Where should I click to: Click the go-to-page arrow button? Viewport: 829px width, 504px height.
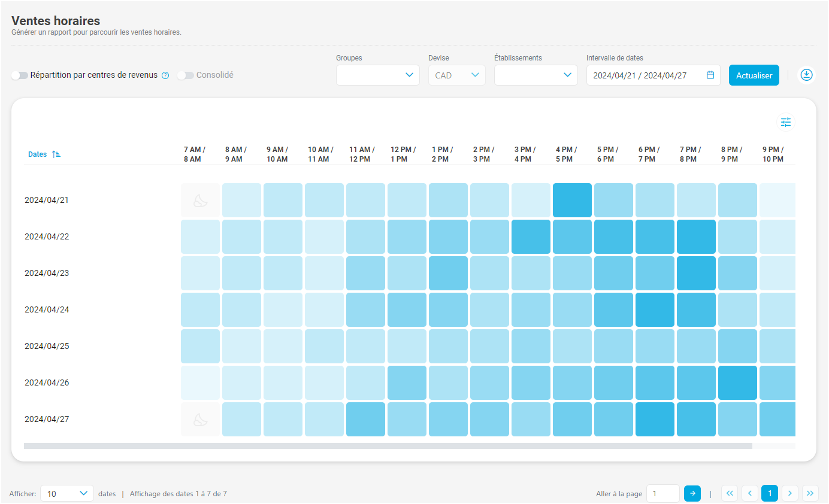pyautogui.click(x=692, y=493)
